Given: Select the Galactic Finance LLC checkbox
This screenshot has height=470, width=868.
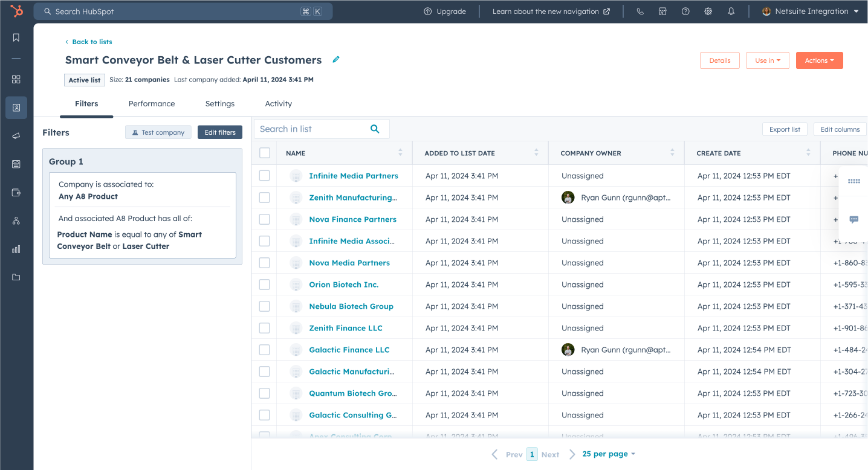Looking at the screenshot, I should coord(265,350).
